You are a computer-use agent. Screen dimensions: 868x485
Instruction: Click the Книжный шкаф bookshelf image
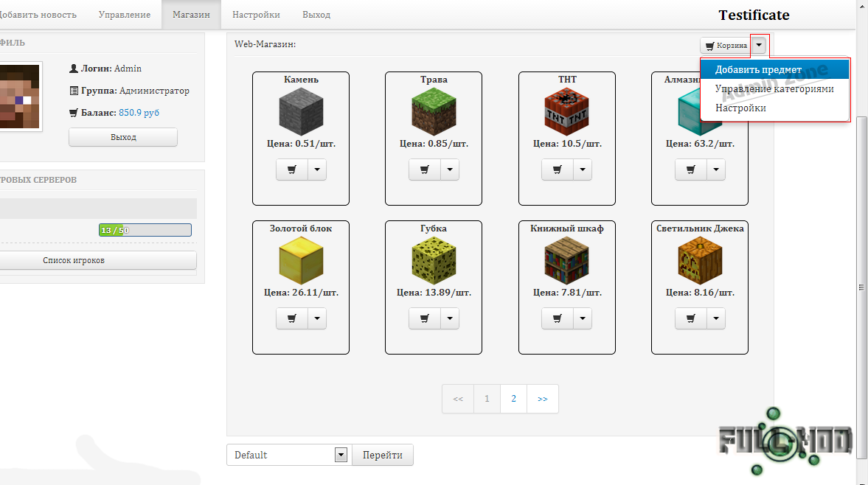click(567, 260)
